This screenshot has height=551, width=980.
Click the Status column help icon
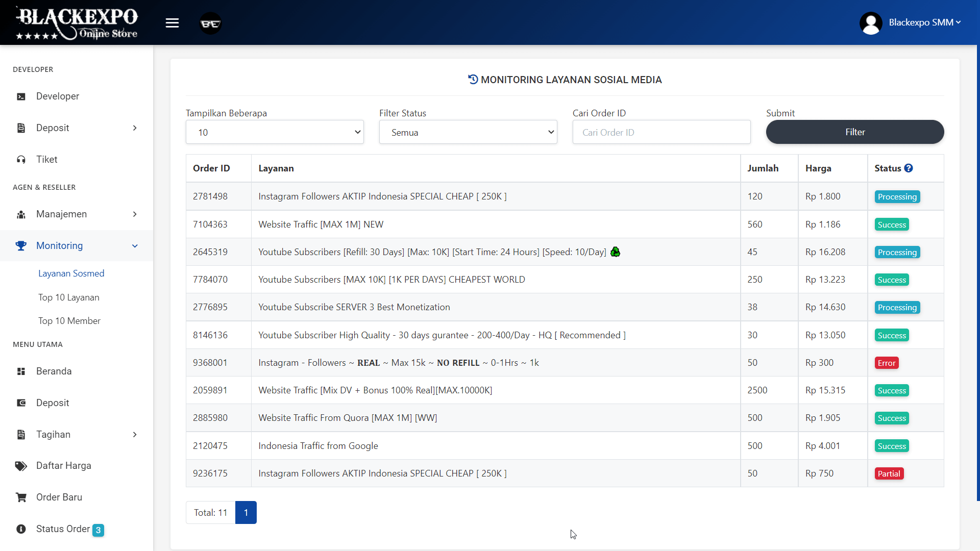(909, 168)
